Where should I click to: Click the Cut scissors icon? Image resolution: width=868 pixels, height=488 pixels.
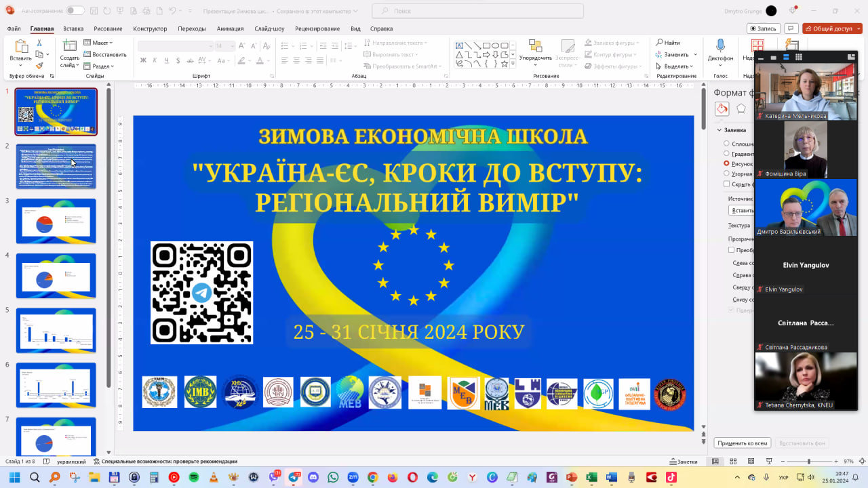39,43
